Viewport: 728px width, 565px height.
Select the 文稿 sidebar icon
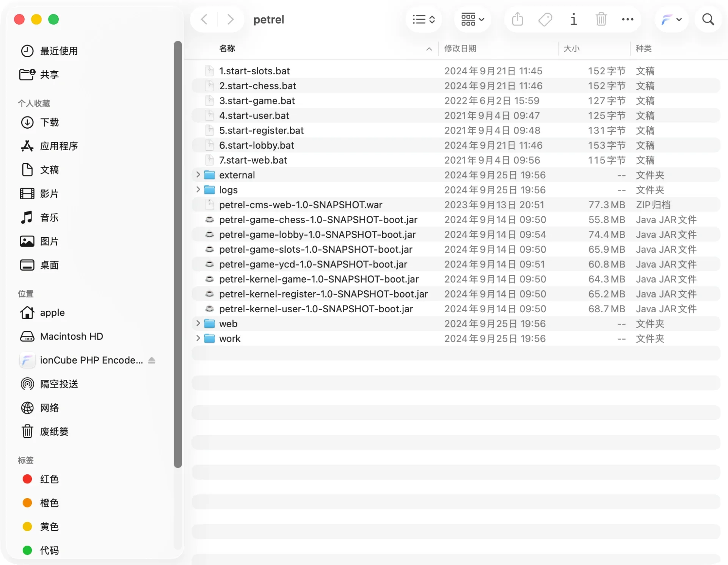click(x=27, y=170)
